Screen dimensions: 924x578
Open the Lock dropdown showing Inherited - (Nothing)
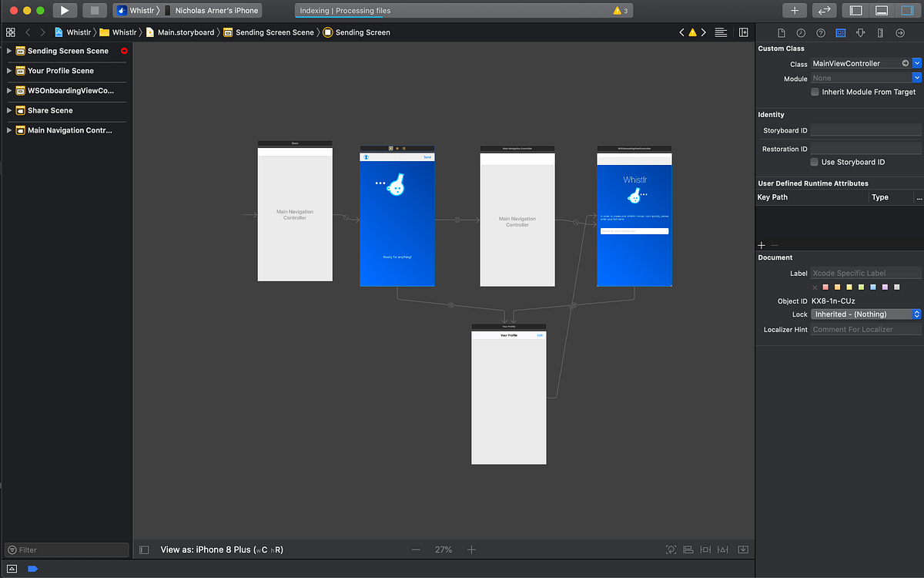pos(865,314)
